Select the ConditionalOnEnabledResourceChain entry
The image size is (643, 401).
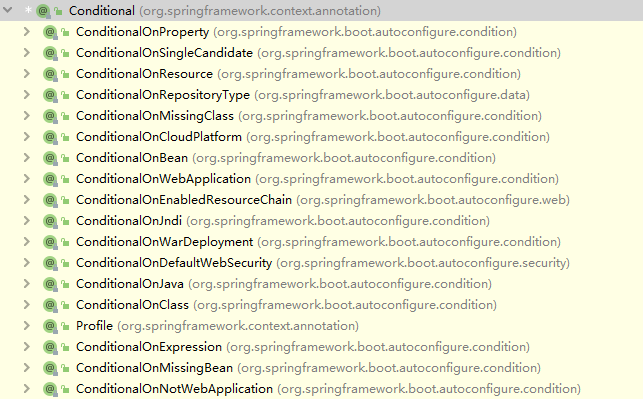(184, 200)
